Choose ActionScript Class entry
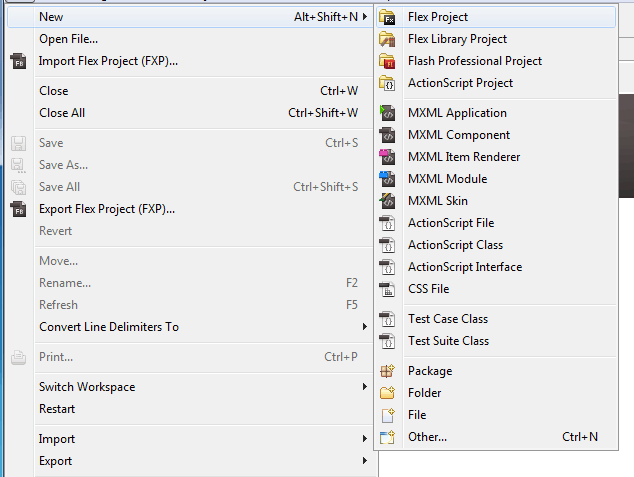Screen dimensions: 634x477 (496, 245)
